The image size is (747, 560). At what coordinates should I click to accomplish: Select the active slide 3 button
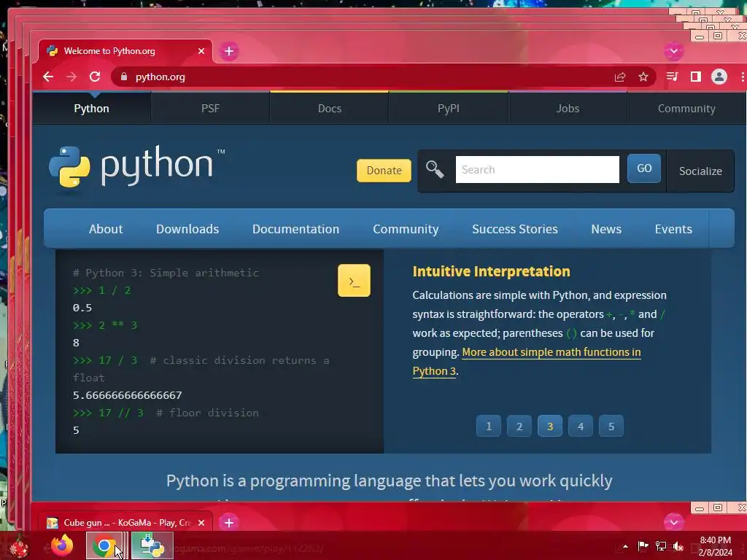click(550, 426)
